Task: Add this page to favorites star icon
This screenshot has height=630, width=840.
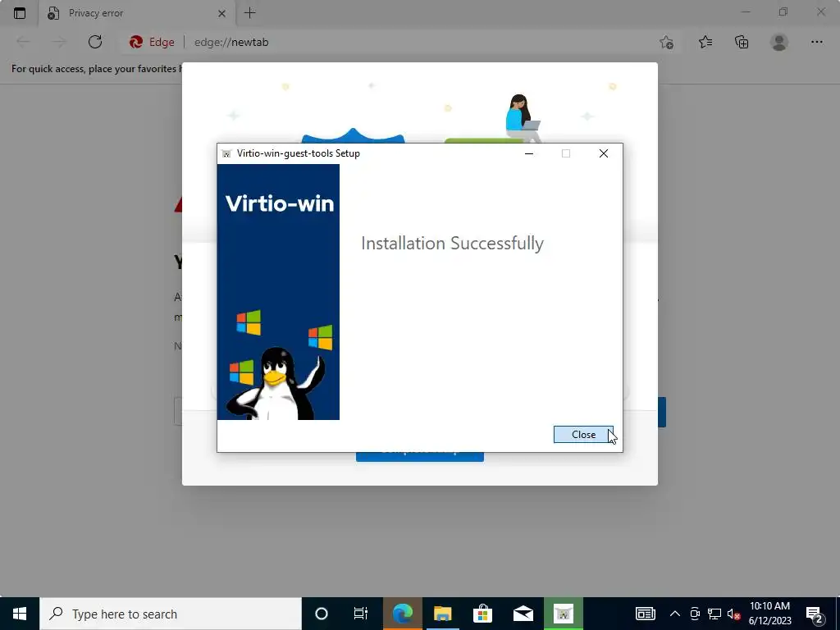Action: pyautogui.click(x=666, y=43)
